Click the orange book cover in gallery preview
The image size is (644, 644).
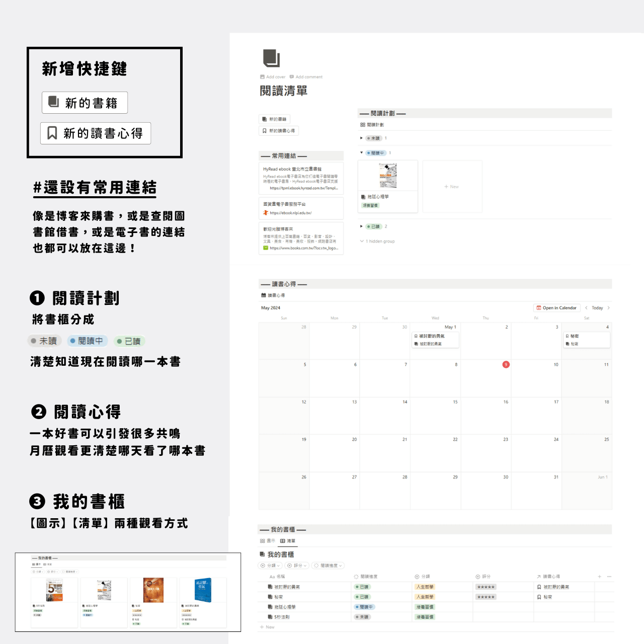click(x=153, y=590)
